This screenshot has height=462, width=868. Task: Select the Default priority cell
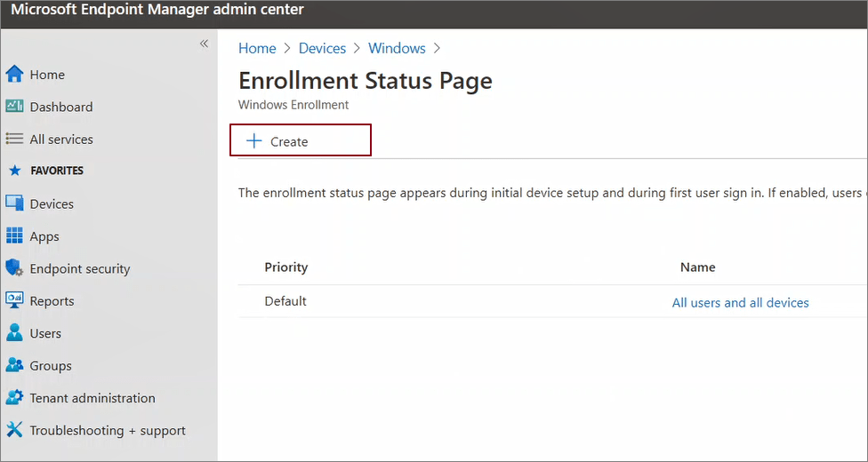(x=285, y=301)
